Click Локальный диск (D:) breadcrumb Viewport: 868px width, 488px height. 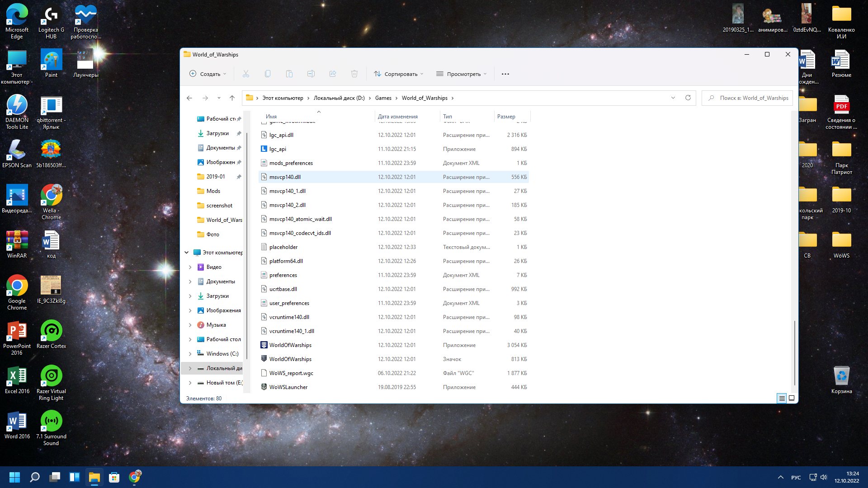(x=339, y=98)
